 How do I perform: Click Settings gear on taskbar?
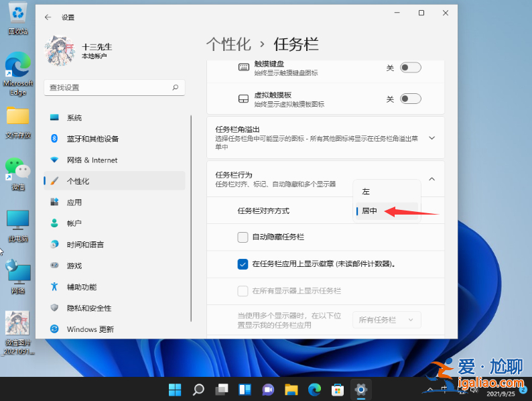361,390
